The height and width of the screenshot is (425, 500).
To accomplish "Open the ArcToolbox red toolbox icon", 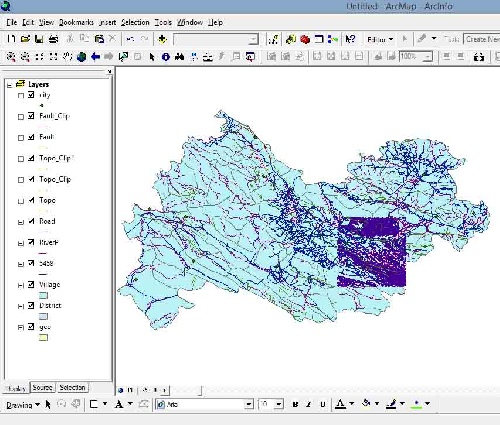I will [305, 39].
